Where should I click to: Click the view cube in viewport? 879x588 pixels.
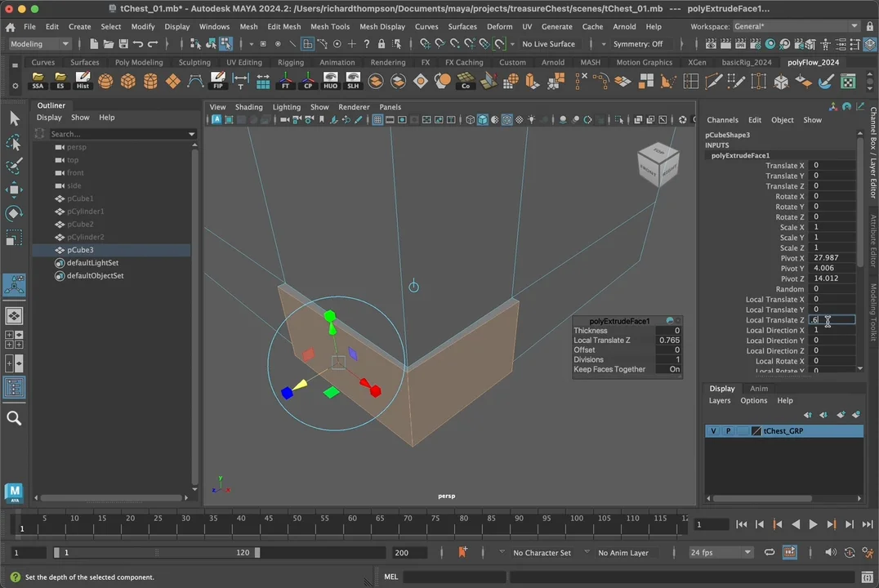coord(658,164)
